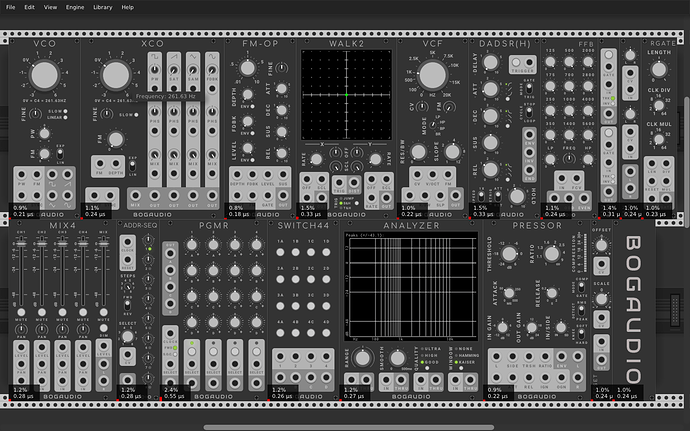Click the ANALYZER spectrum display
Image resolution: width=690 pixels, height=431 pixels.
pyautogui.click(x=411, y=287)
